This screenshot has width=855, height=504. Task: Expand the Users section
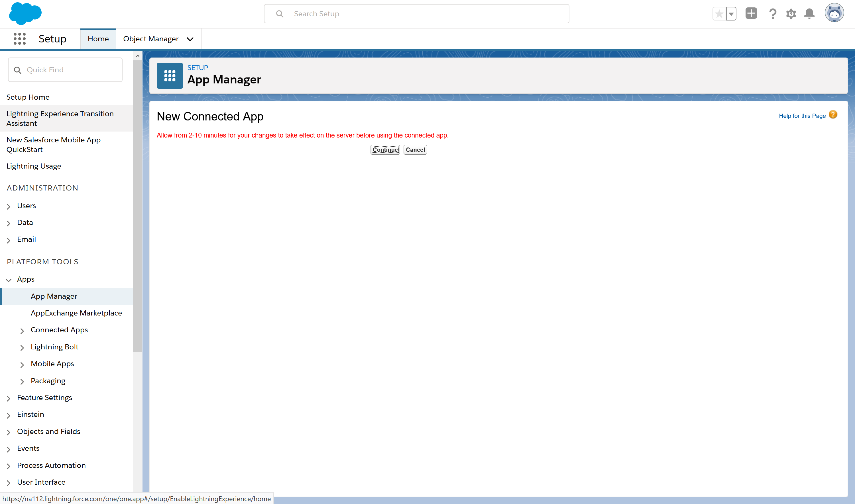point(9,206)
